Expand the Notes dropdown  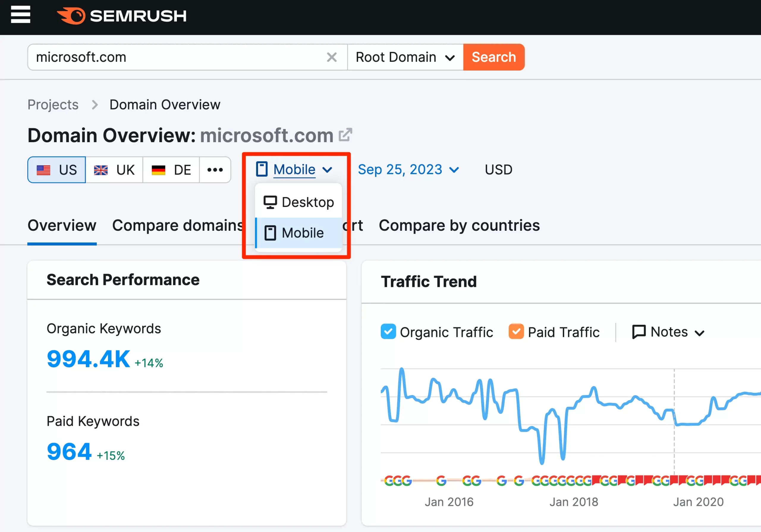pyautogui.click(x=668, y=332)
